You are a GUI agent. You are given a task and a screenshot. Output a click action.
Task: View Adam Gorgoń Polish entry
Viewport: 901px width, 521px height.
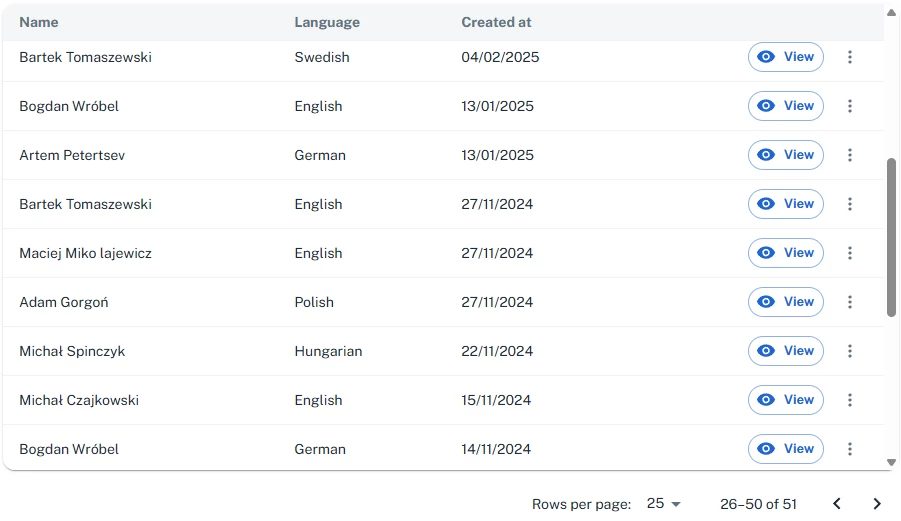pos(786,302)
